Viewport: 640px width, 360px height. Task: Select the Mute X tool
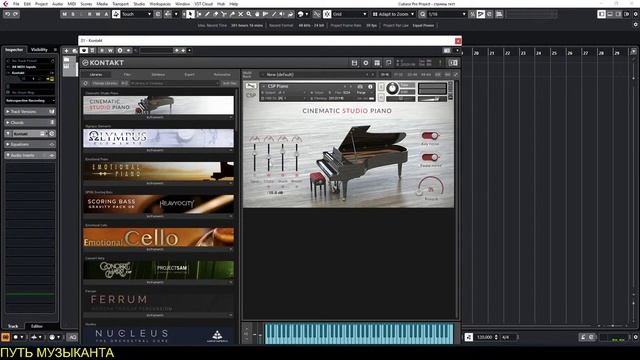click(x=240, y=14)
